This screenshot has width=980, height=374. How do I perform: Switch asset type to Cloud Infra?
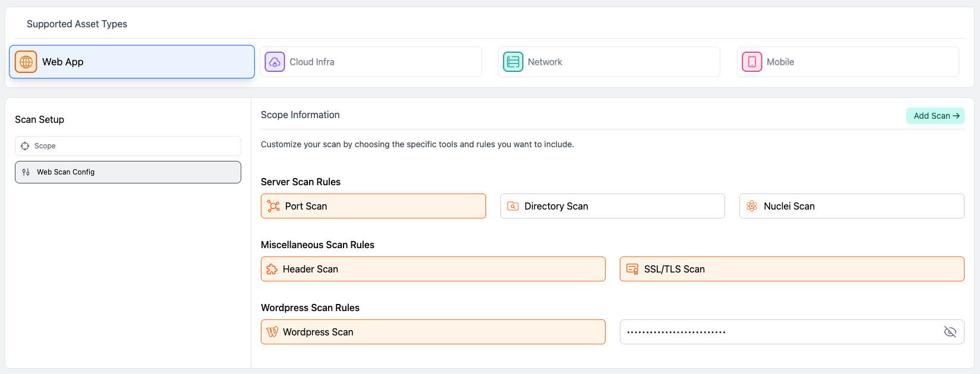pos(371,62)
